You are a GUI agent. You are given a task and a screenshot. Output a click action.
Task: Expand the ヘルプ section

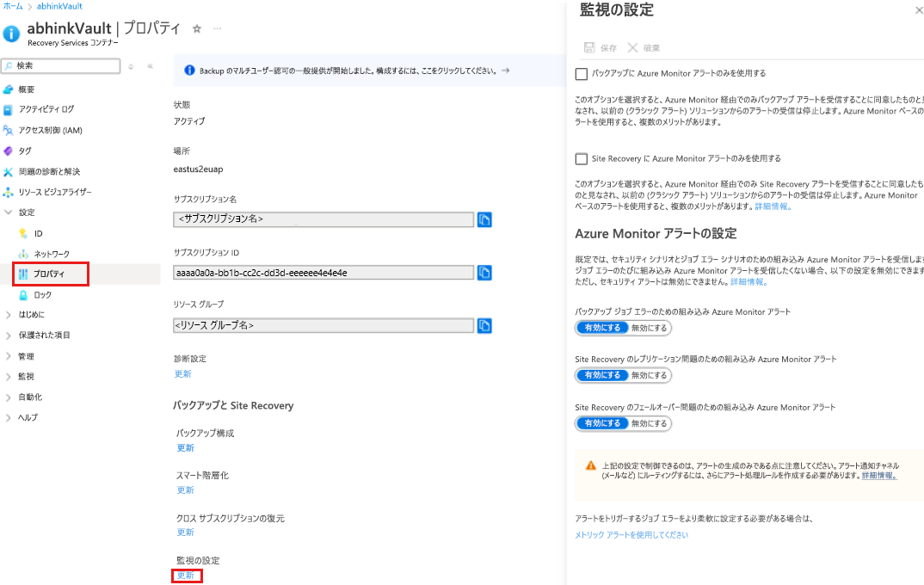click(x=9, y=418)
